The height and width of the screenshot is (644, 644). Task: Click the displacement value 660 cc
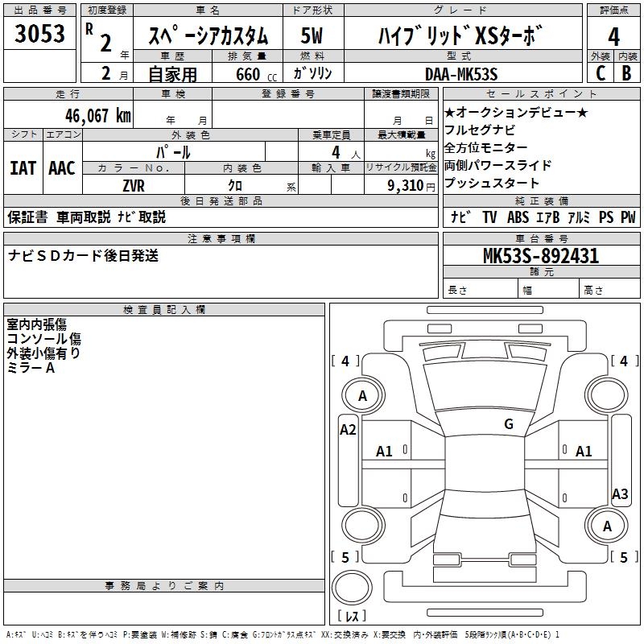coord(256,74)
